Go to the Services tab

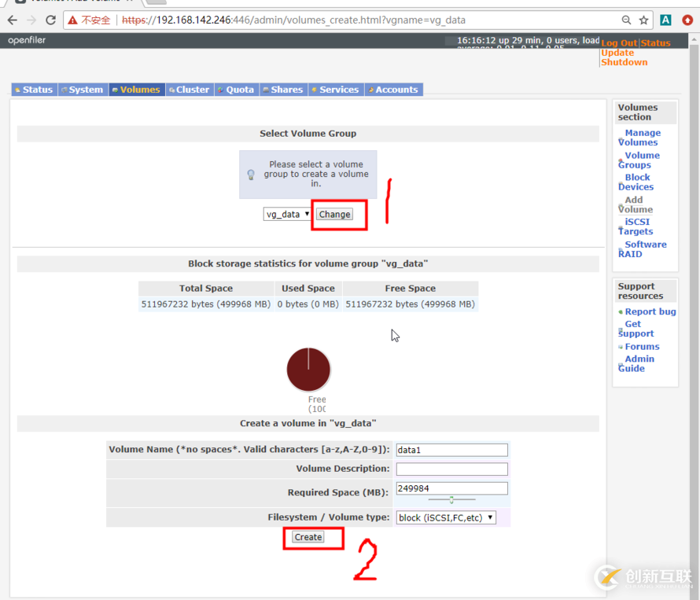pos(336,90)
